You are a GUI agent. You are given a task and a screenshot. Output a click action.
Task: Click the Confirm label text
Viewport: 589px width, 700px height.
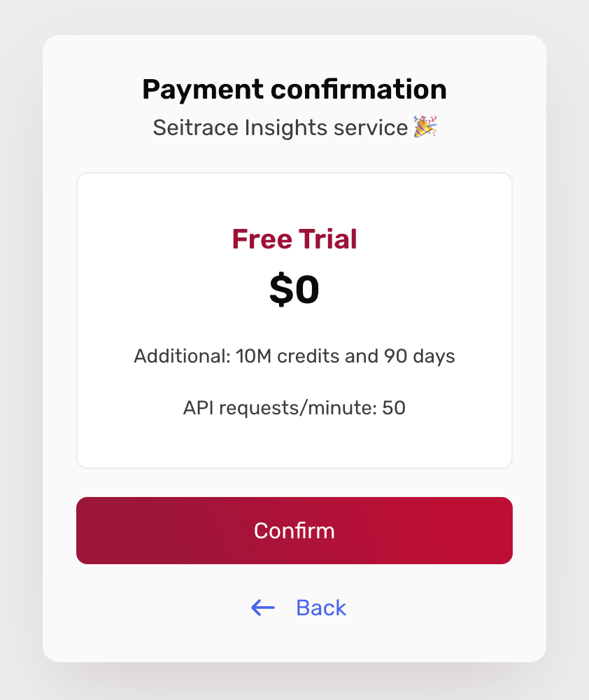tap(294, 531)
